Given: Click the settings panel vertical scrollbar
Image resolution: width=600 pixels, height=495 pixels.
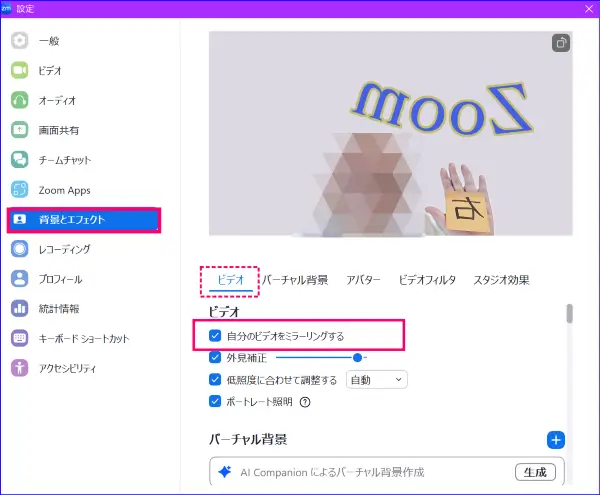Looking at the screenshot, I should tap(570, 314).
